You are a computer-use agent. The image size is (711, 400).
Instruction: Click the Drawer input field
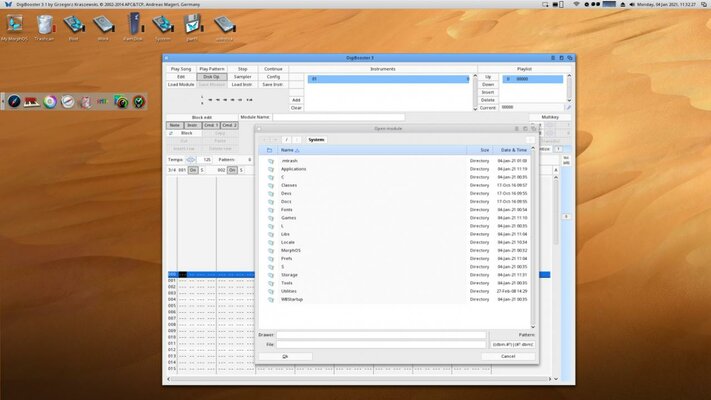point(381,335)
